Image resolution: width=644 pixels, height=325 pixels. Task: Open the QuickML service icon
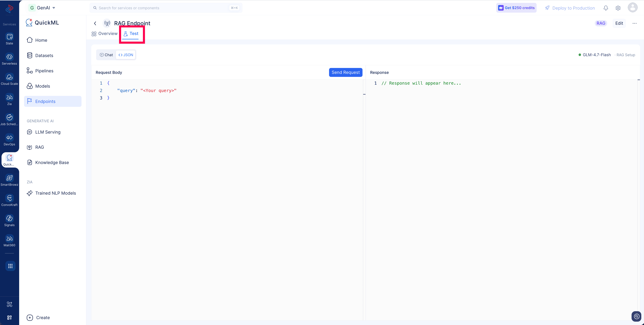(x=10, y=160)
